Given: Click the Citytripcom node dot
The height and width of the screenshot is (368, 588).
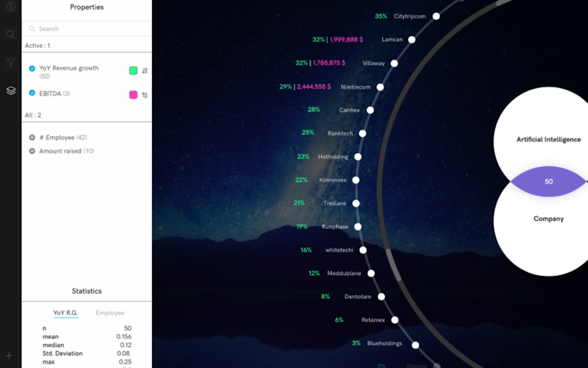Looking at the screenshot, I should pos(436,16).
